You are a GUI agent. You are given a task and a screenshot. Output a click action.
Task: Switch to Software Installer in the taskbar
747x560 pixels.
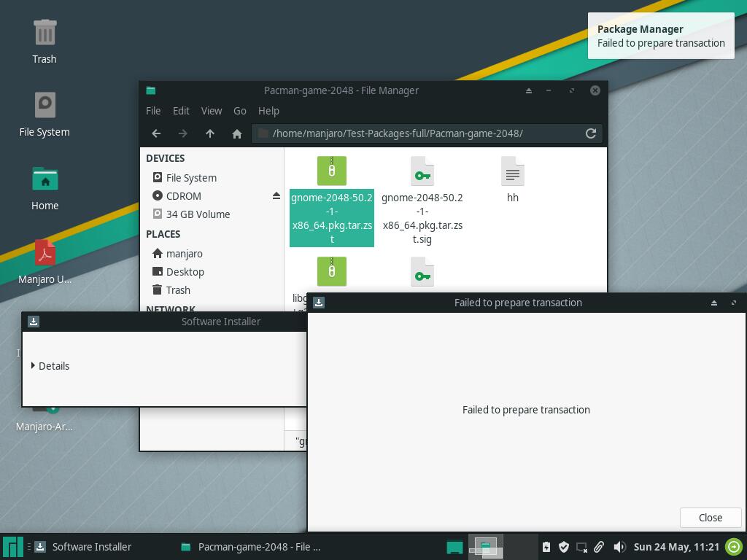click(84, 547)
